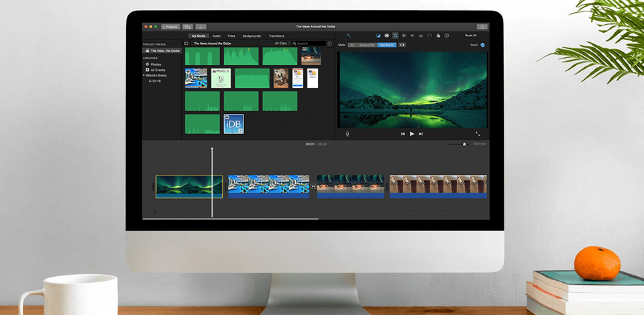This screenshot has height=315, width=644.
Task: Collapse the iMovie Library disclosure triangle
Action: pyautogui.click(x=144, y=76)
